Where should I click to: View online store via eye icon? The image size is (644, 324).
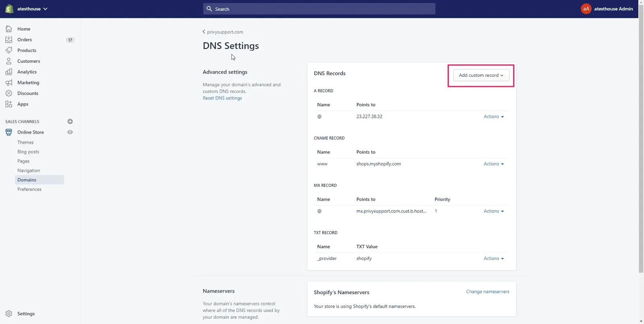click(70, 132)
